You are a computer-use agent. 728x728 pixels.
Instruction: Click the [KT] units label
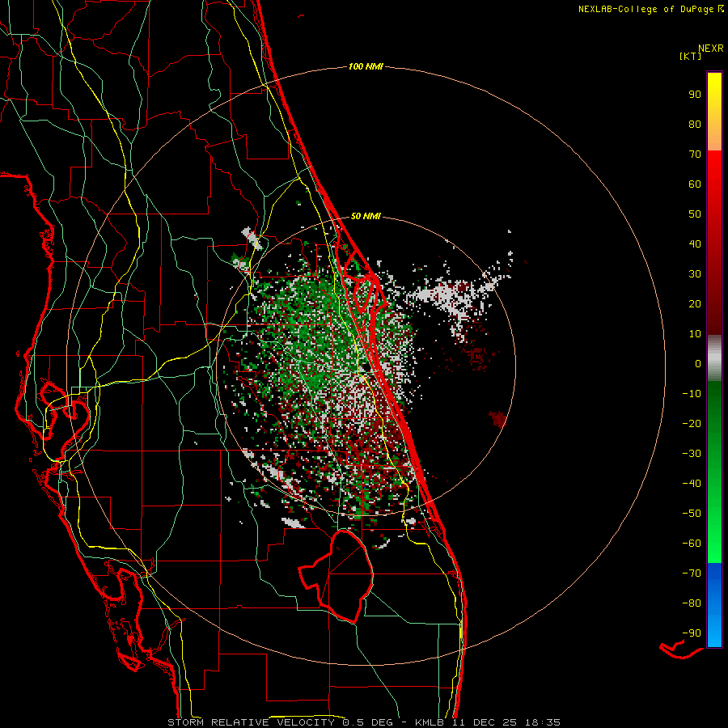(691, 56)
